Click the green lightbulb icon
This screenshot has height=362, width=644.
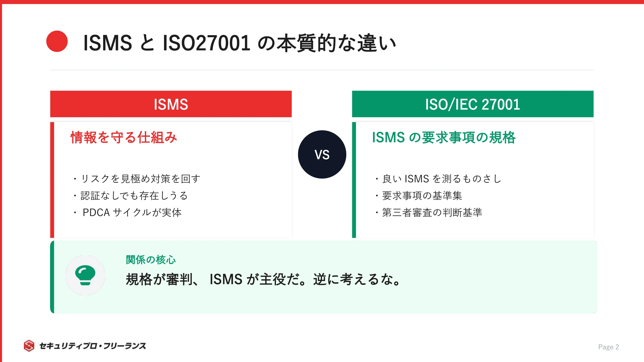[85, 275]
